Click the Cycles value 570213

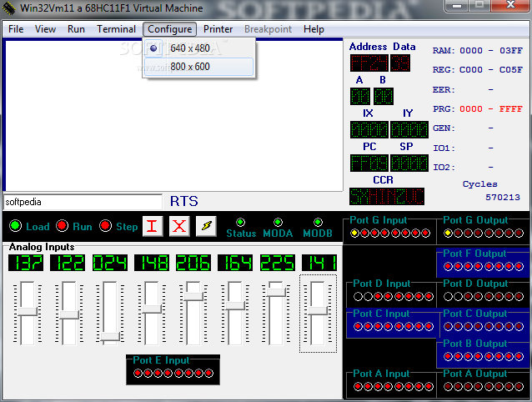click(x=503, y=197)
